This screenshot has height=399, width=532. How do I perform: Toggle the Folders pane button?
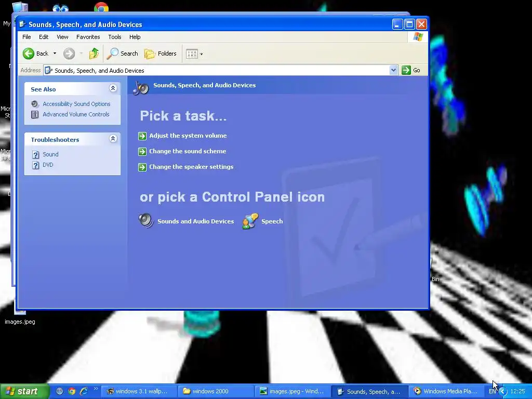[161, 54]
